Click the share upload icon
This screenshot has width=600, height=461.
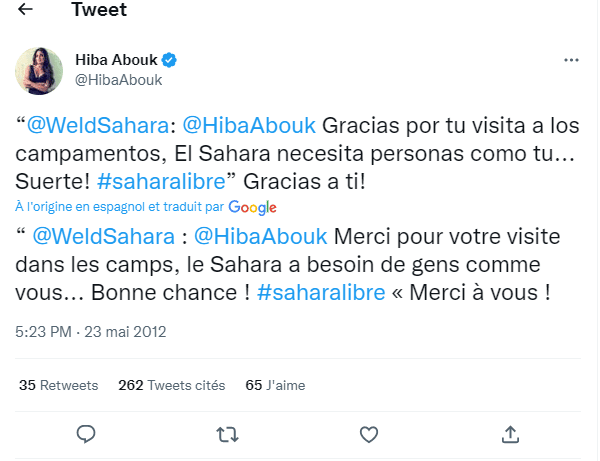pos(510,433)
